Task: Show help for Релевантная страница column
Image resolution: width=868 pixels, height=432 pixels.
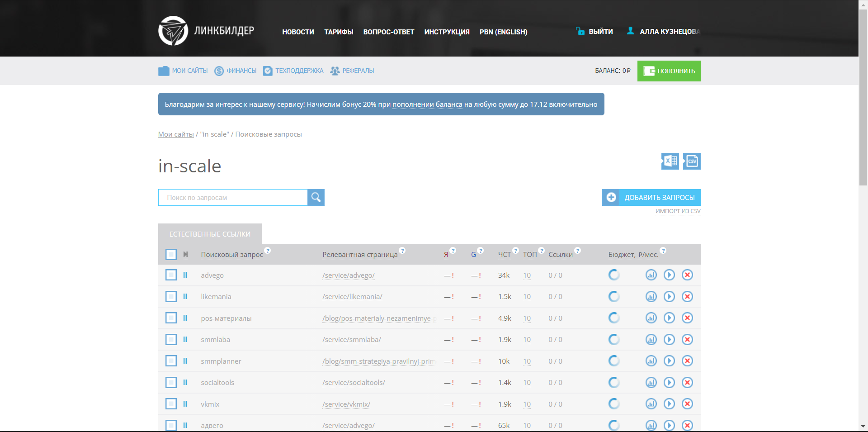Action: click(x=402, y=251)
